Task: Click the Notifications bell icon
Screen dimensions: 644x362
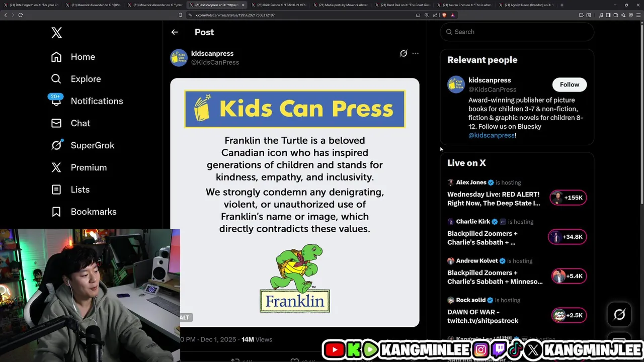Action: tap(56, 101)
